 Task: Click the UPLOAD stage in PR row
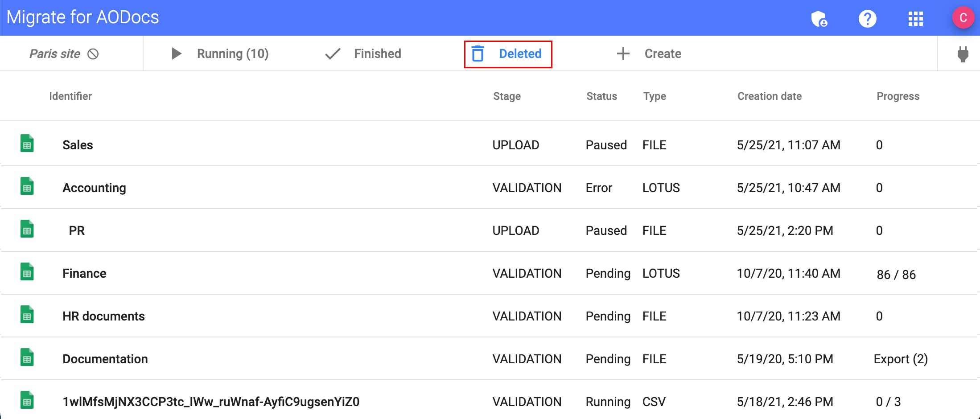pyautogui.click(x=516, y=230)
